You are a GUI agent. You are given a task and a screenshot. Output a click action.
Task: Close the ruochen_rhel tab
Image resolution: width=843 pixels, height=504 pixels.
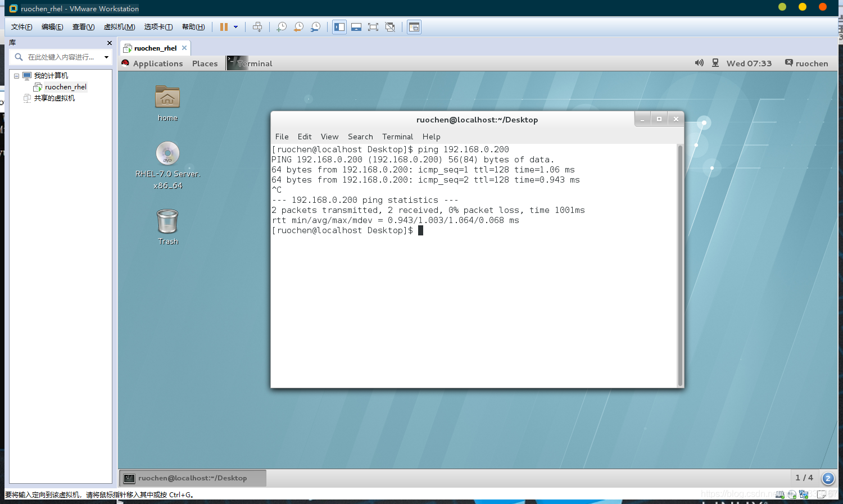coord(184,48)
